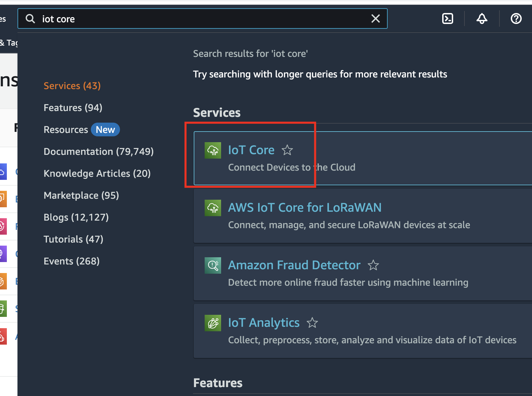
Task: Open the IoT Core service link
Action: pyautogui.click(x=251, y=150)
